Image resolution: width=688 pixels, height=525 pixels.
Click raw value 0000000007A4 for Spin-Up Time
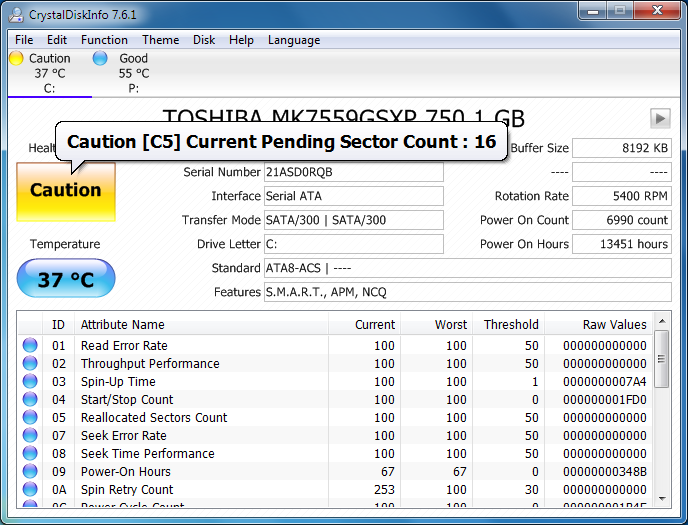(605, 382)
